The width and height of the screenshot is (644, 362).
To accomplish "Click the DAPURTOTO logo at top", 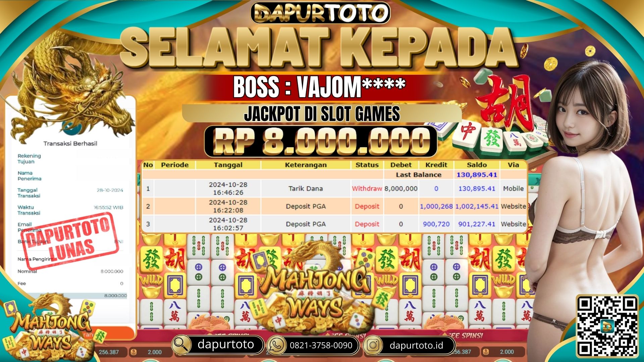I will pyautogui.click(x=320, y=13).
